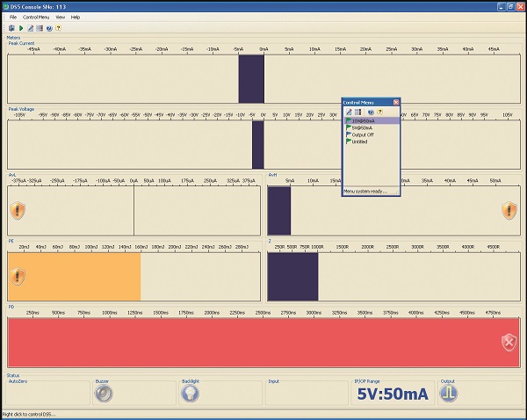Click the green play icon in main toolbar

point(19,27)
